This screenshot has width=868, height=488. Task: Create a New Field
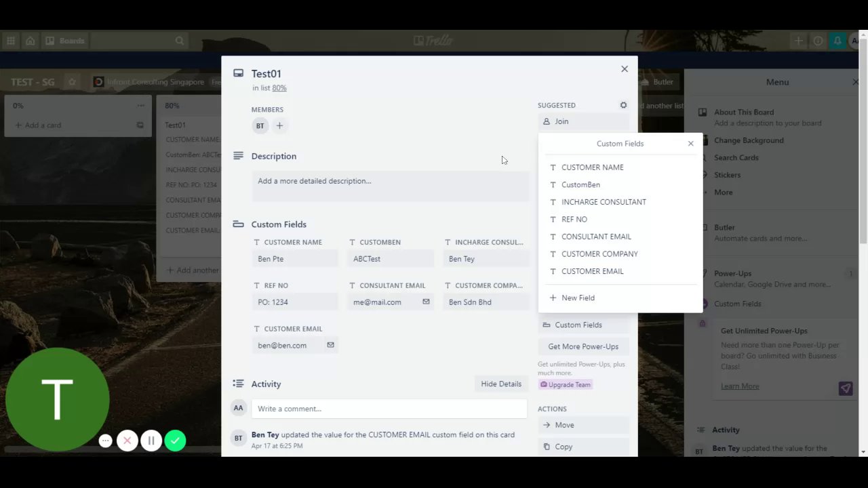click(620, 298)
